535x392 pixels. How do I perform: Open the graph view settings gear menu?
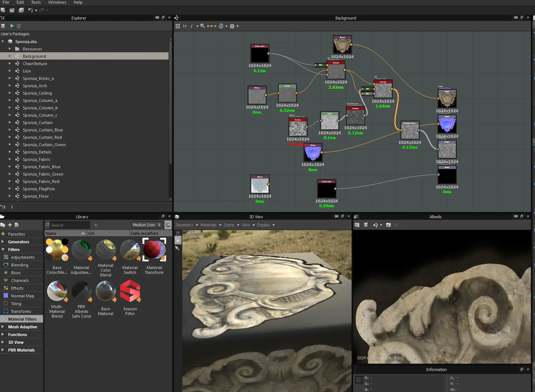pos(232,26)
